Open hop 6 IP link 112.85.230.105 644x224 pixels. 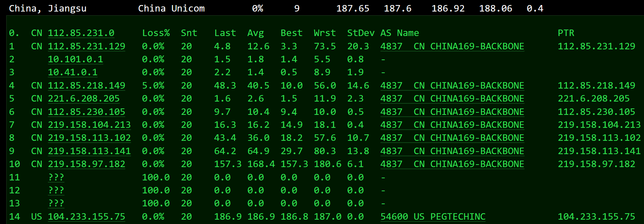(x=86, y=112)
